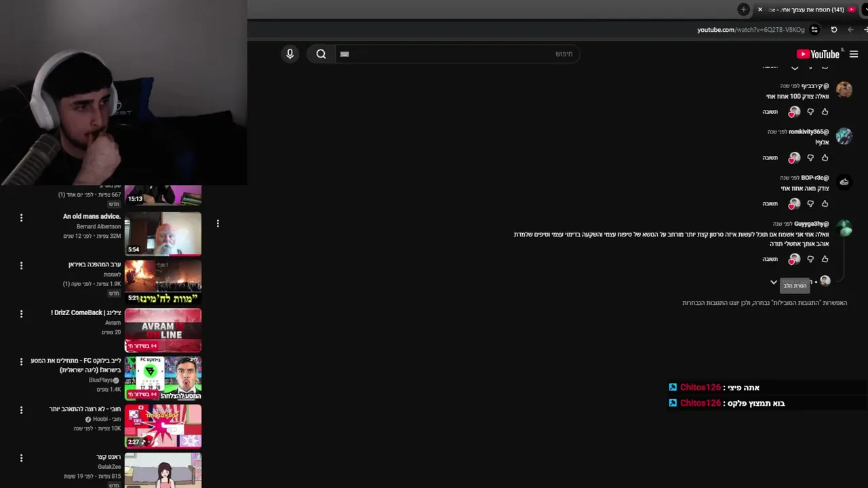The height and width of the screenshot is (488, 868).
Task: Open 'DrizZ ComeBack' video title
Action: click(x=86, y=312)
